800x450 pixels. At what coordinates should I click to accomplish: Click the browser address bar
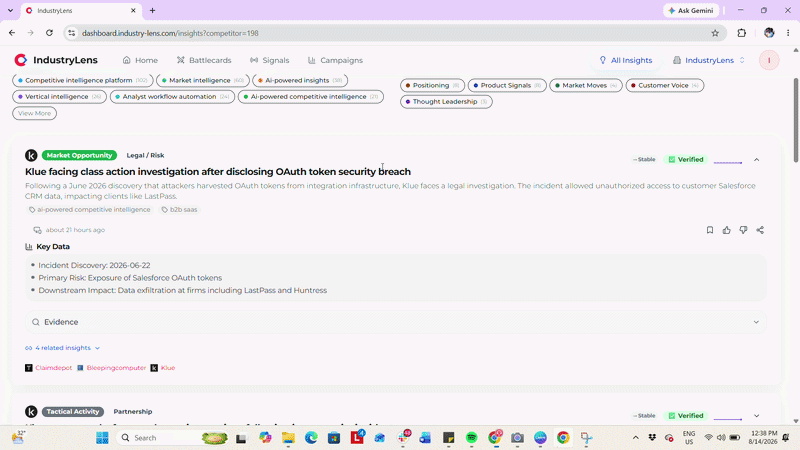pos(393,33)
